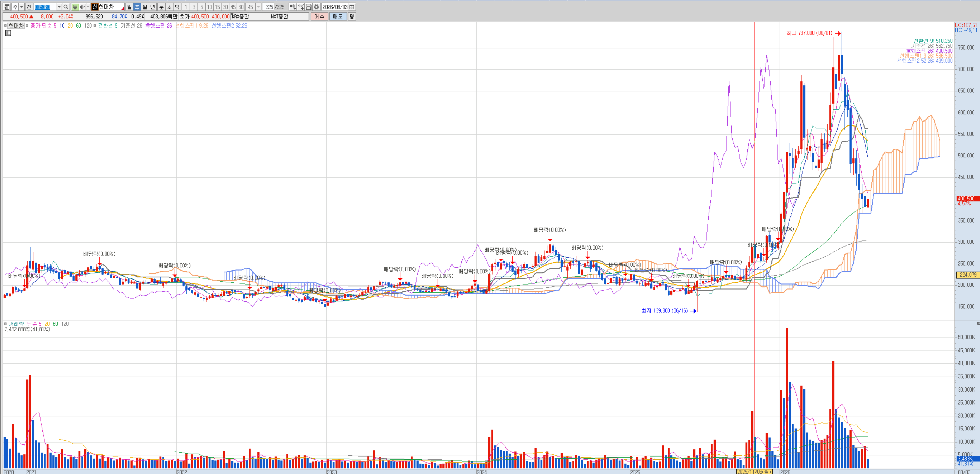Click the small marker beside 현대차 legend
The height and width of the screenshot is (474, 980).
click(5, 26)
